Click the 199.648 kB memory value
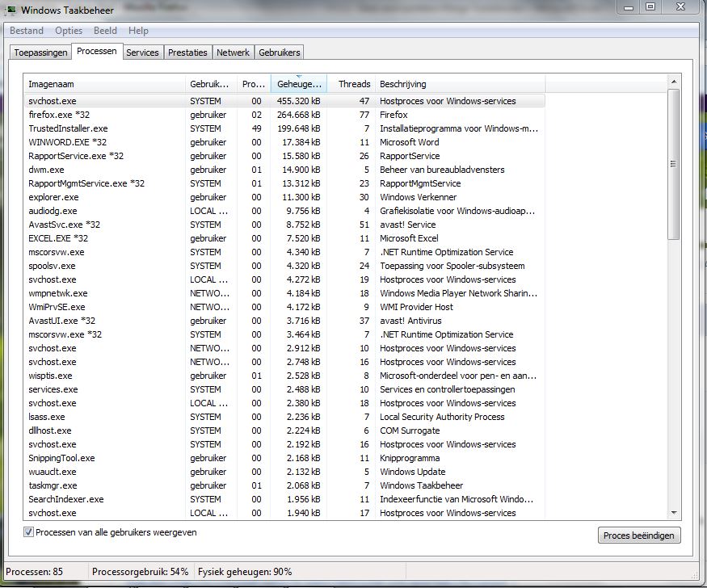 click(x=298, y=128)
